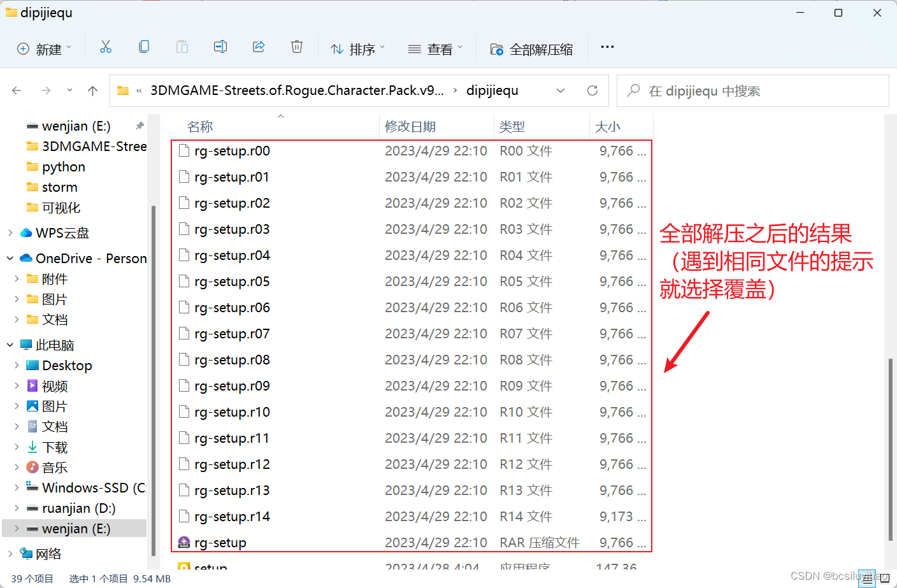The height and width of the screenshot is (588, 897).
Task: Go up to the parent folder
Action: (x=92, y=90)
